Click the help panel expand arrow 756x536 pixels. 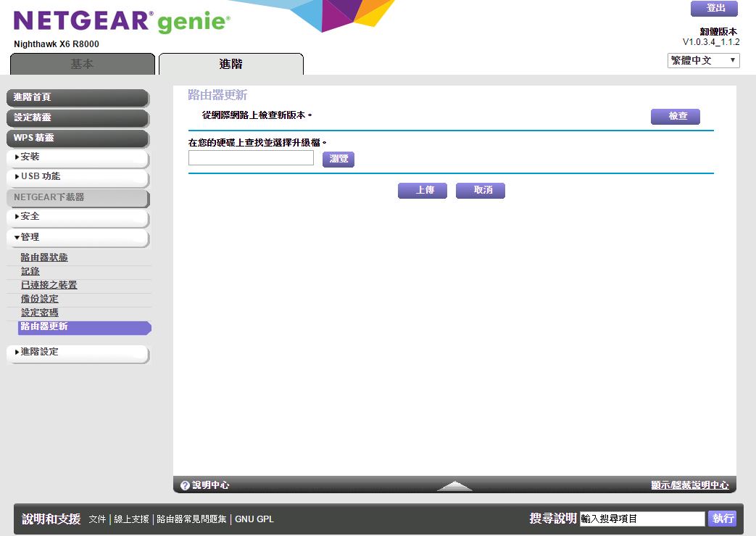(454, 486)
